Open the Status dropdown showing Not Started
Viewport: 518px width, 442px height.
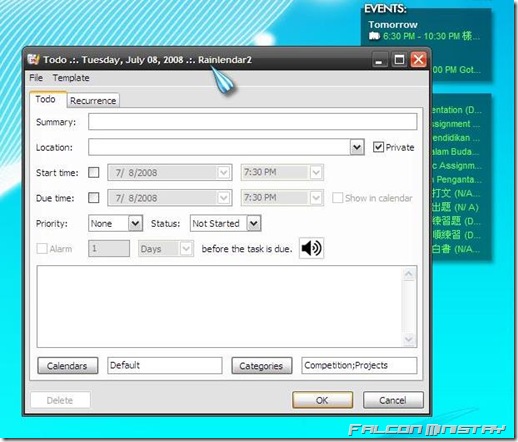point(225,223)
